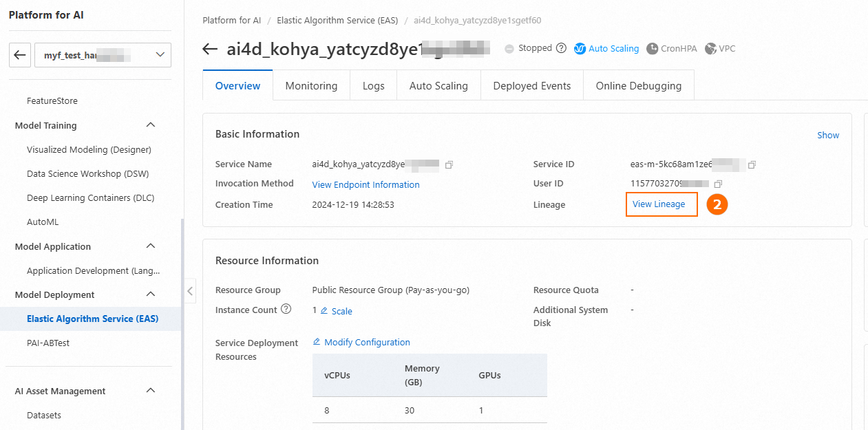Click the Auto Scaling header status link
The image size is (868, 430).
(x=613, y=49)
